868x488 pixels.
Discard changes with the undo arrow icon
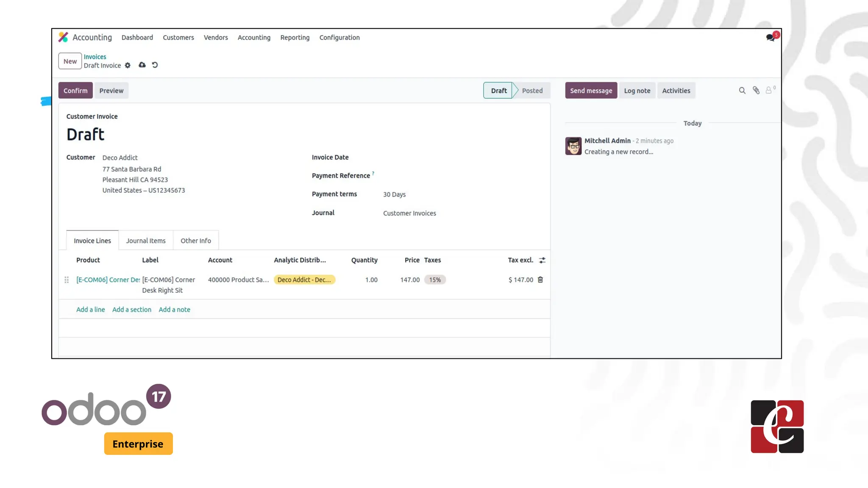point(155,65)
